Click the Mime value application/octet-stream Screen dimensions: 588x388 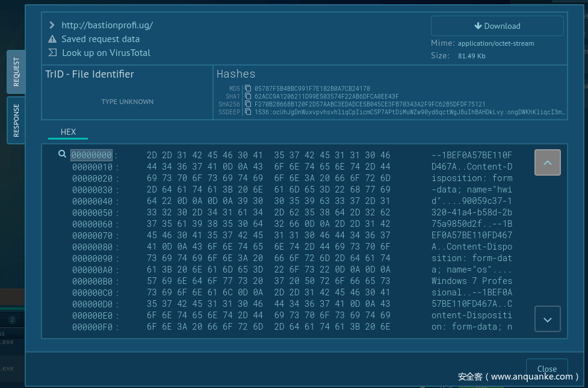coord(496,43)
